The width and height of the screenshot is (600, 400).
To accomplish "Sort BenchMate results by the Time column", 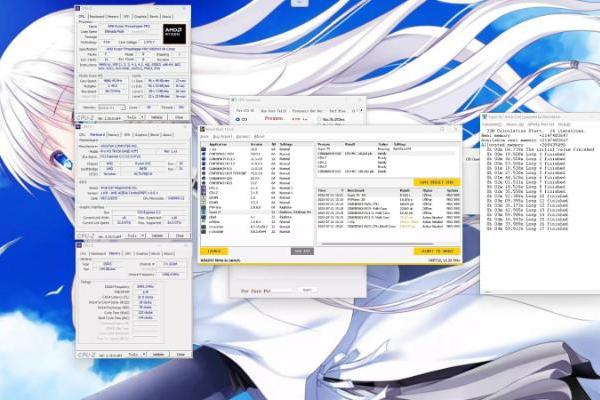I will pos(330,190).
